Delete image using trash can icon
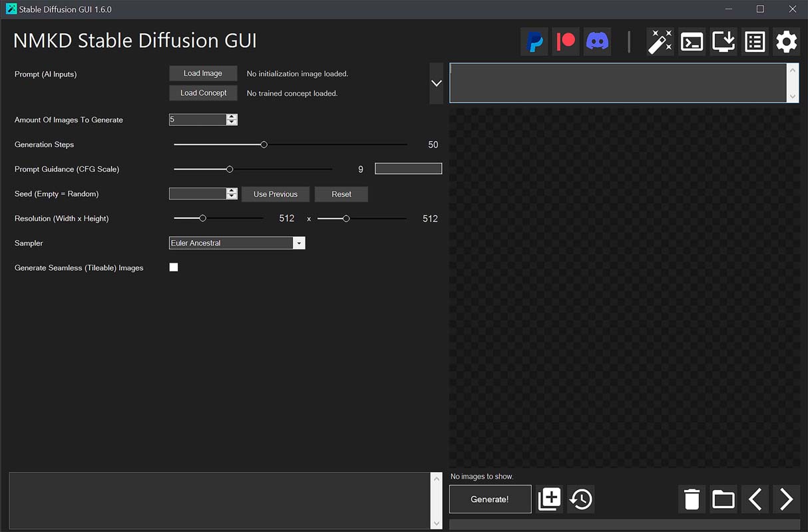 click(x=692, y=499)
